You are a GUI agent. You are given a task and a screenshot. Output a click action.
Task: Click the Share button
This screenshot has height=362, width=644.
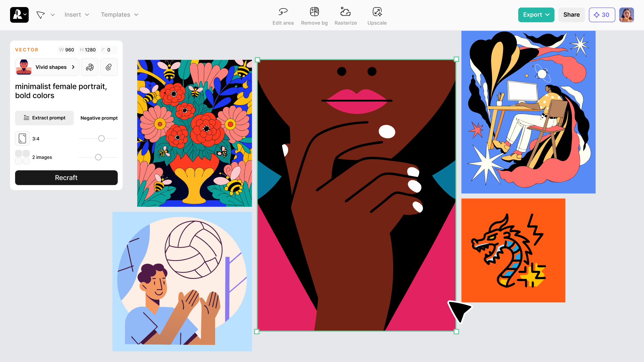click(x=571, y=15)
